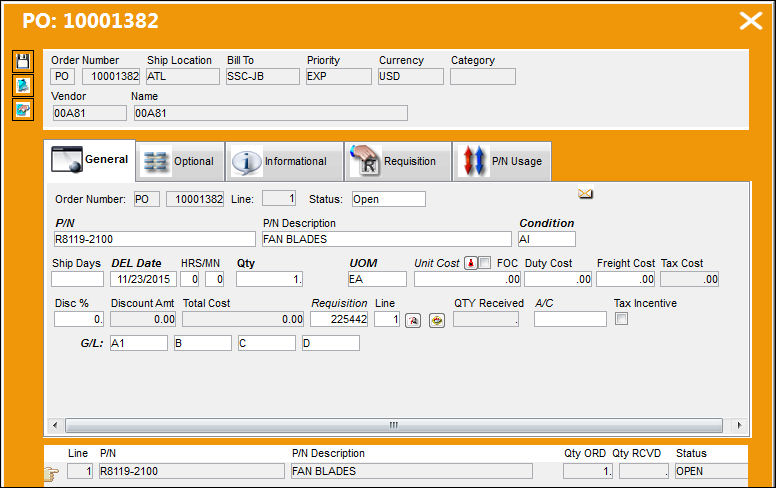The width and height of the screenshot is (776, 488).
Task: Click the P/N field R8119-2100
Action: tap(154, 239)
